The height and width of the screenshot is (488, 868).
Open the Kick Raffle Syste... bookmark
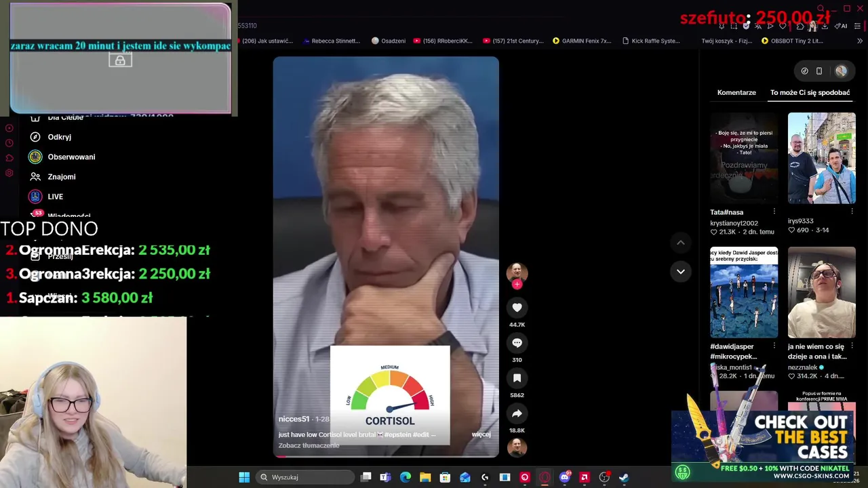(651, 41)
